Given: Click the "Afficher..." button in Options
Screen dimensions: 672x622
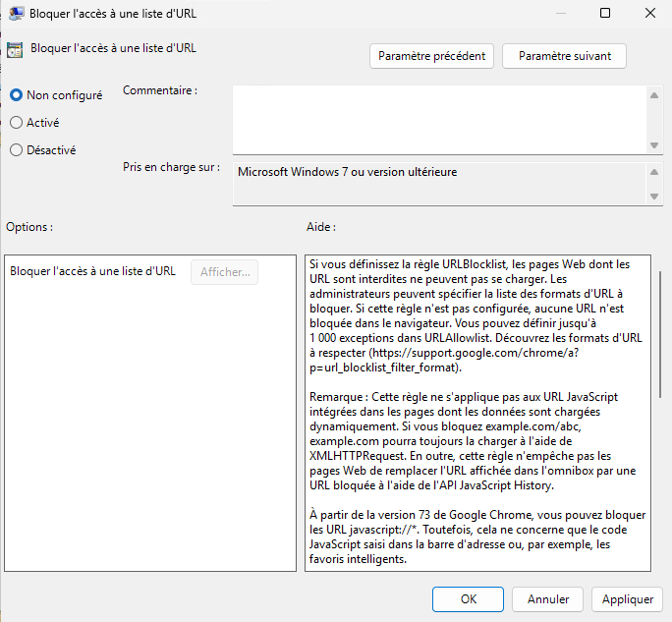Looking at the screenshot, I should (224, 272).
